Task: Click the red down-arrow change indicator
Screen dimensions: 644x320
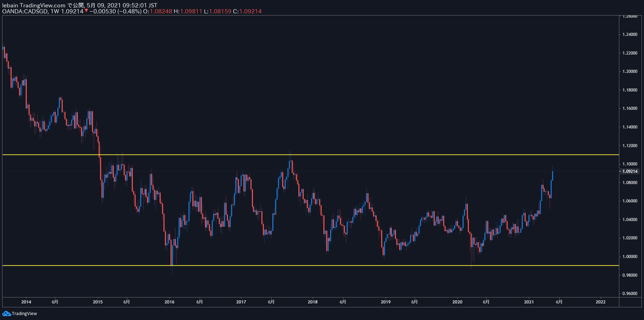Action: click(86, 11)
